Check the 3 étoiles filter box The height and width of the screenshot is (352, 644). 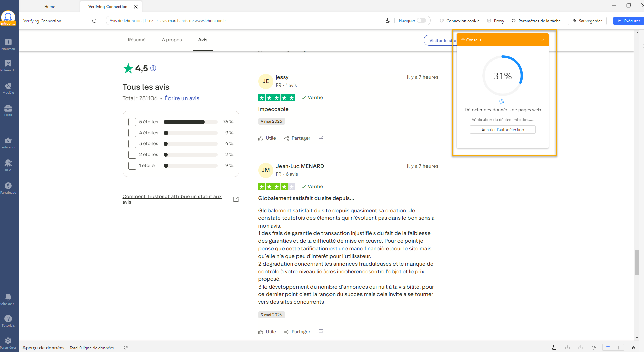pyautogui.click(x=132, y=143)
